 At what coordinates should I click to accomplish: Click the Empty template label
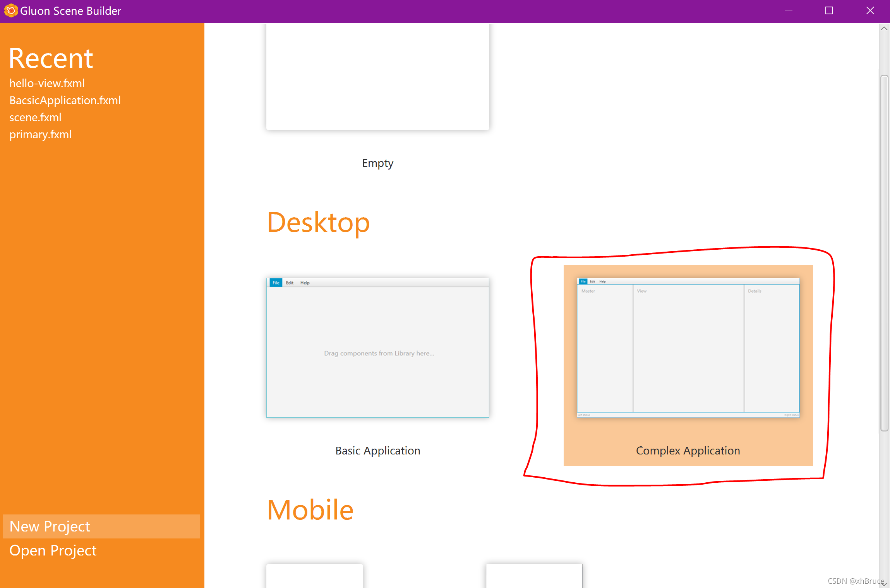377,163
